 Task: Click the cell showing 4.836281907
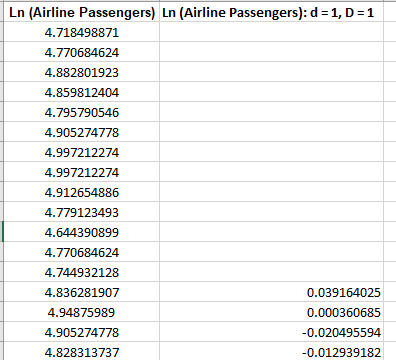[x=82, y=292]
